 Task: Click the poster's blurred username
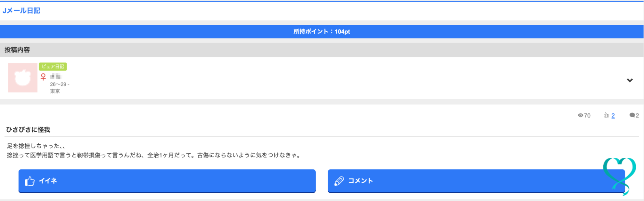pyautogui.click(x=56, y=77)
